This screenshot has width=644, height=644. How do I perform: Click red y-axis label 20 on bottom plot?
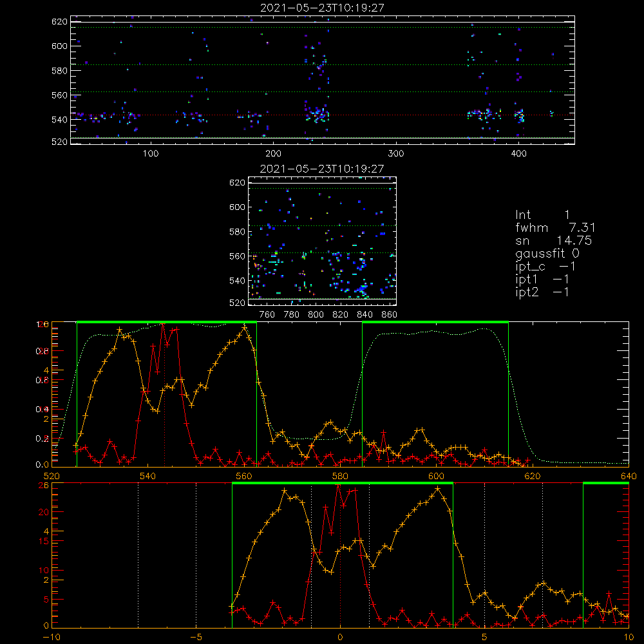point(44,513)
